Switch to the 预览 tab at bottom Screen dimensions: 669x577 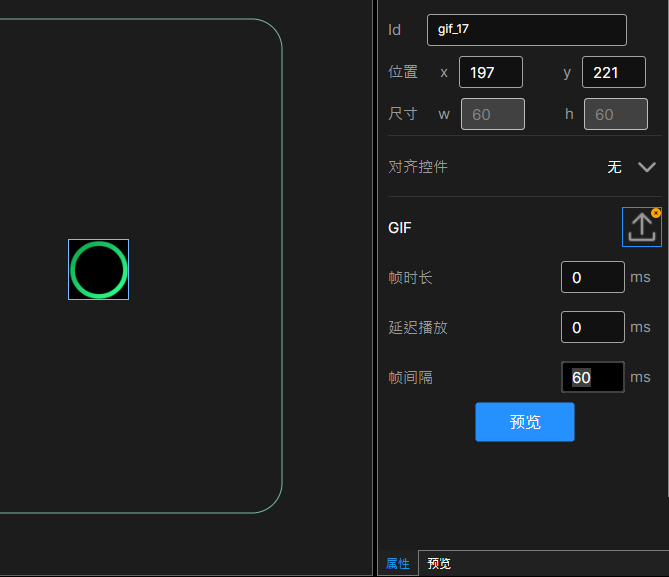(x=439, y=564)
